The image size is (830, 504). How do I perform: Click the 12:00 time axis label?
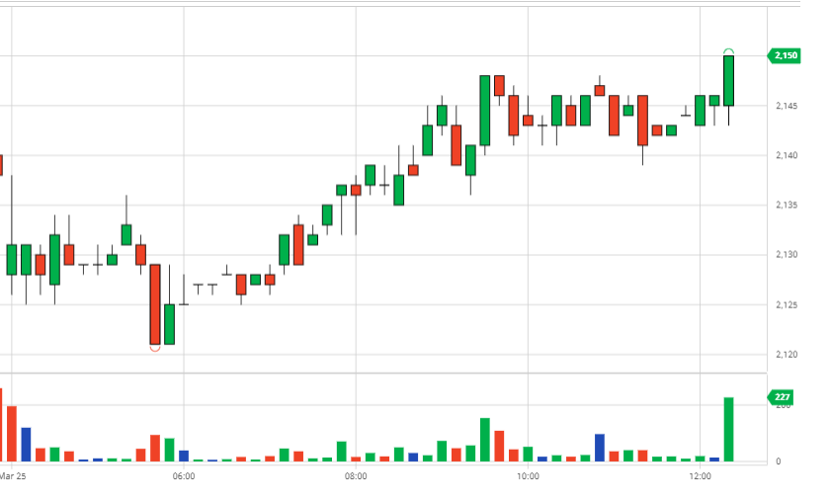pos(700,476)
